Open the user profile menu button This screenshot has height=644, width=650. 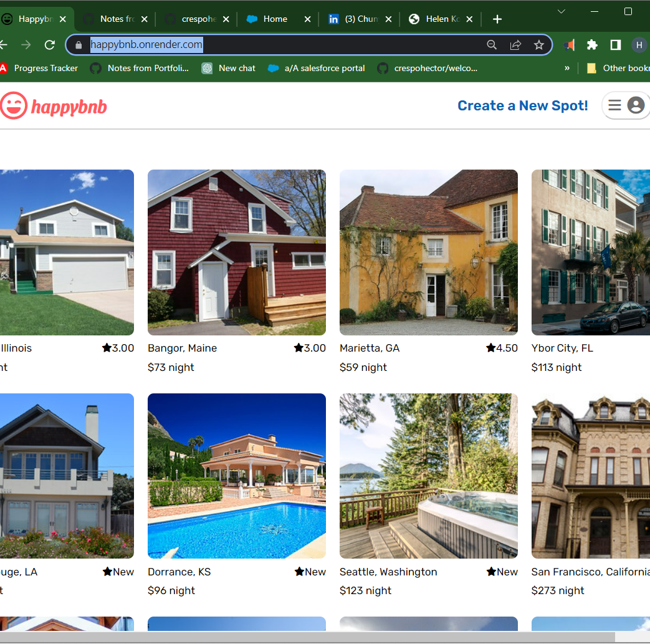(x=626, y=105)
